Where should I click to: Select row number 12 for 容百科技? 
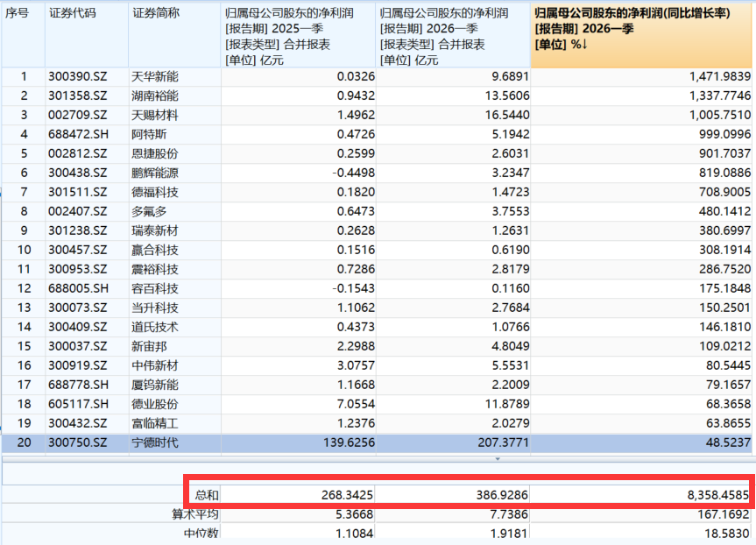point(23,288)
